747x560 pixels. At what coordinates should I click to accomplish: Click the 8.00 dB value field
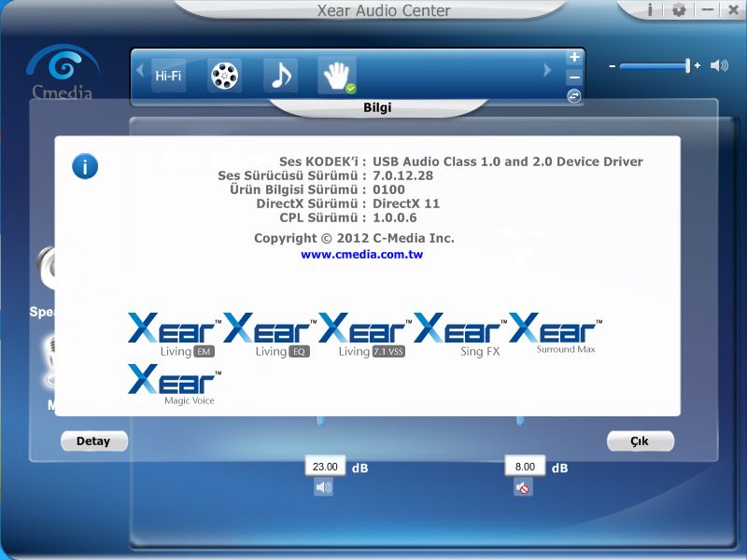click(x=525, y=466)
